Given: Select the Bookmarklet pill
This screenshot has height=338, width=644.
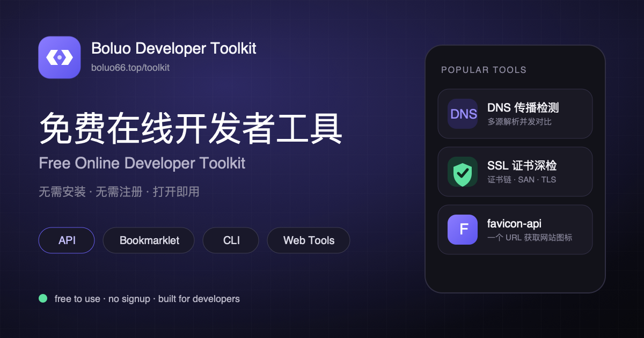Looking at the screenshot, I should coord(149,240).
